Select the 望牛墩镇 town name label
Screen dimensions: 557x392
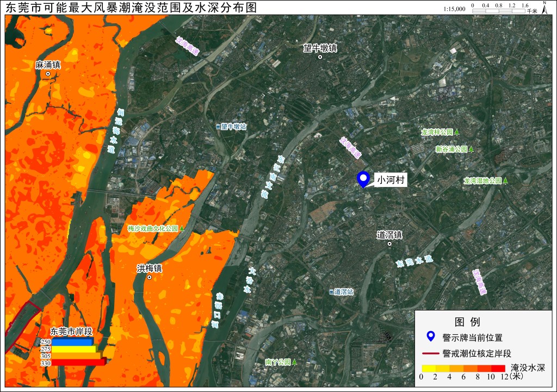coord(320,48)
